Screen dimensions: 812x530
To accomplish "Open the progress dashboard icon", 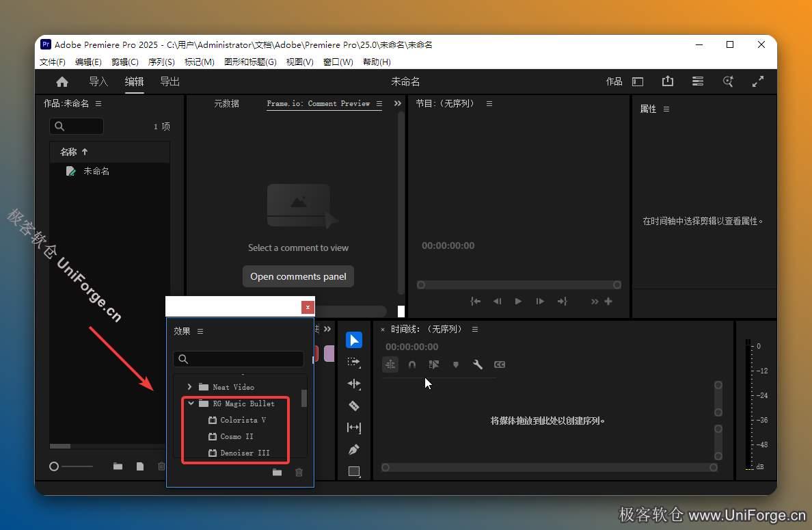I will [x=698, y=81].
